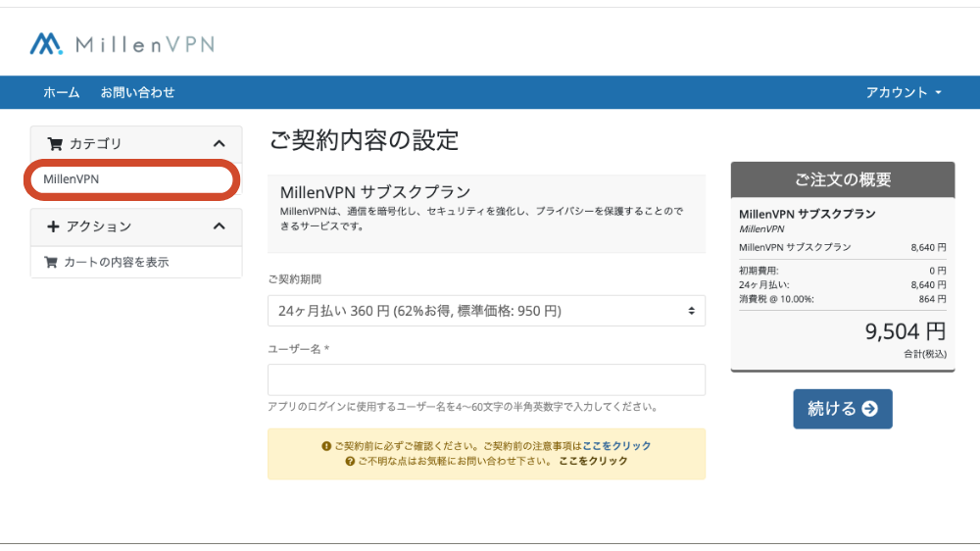Click the question mark icon in the notice box
This screenshot has width=980, height=551.
[350, 461]
